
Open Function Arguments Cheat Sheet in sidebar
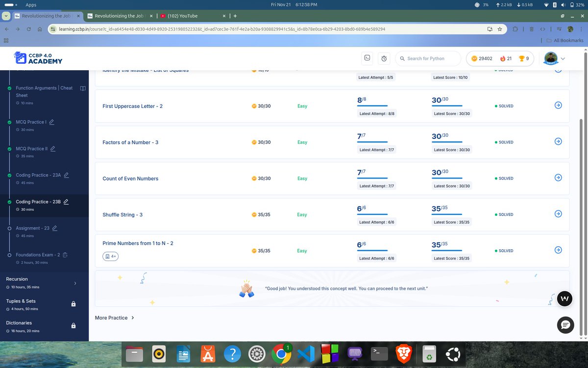[44, 91]
